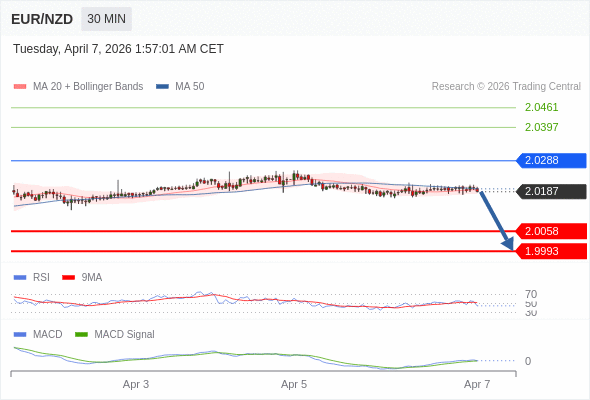Image resolution: width=590 pixels, height=400 pixels.
Task: Click the green MACD Signal legend swatch
Action: (x=81, y=335)
